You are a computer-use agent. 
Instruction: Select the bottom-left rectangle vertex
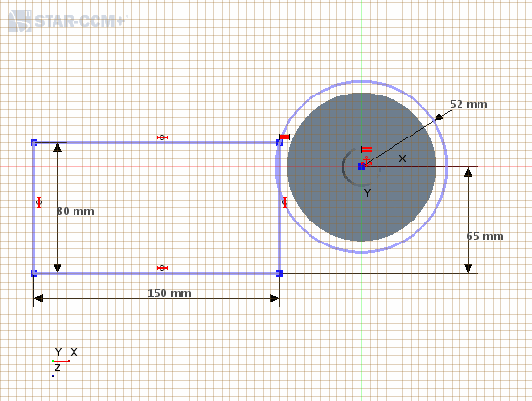[x=33, y=273]
